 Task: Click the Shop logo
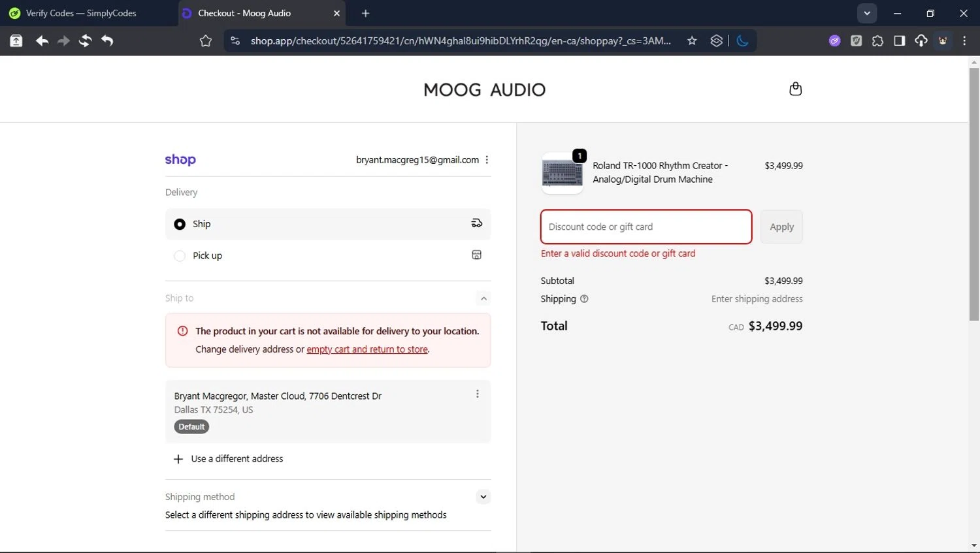(x=180, y=160)
